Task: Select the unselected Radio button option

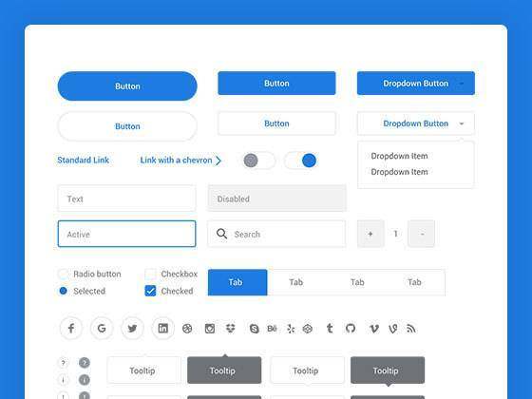Action: tap(63, 274)
